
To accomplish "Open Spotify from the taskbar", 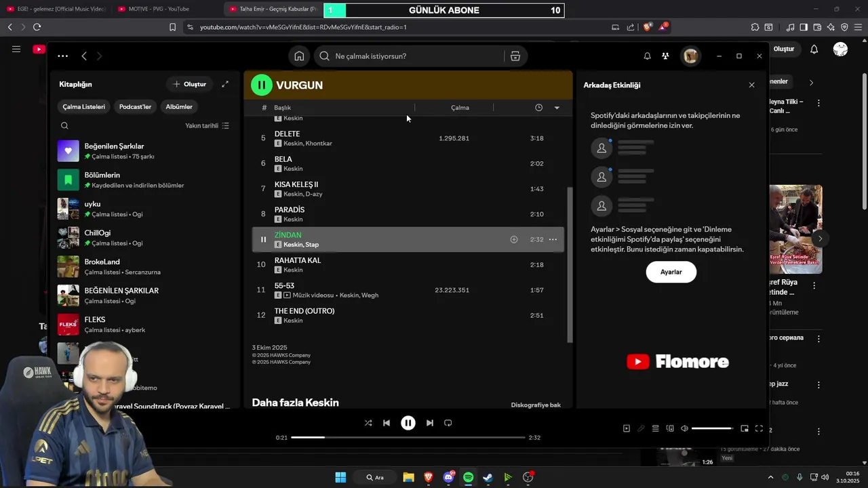I will (468, 477).
